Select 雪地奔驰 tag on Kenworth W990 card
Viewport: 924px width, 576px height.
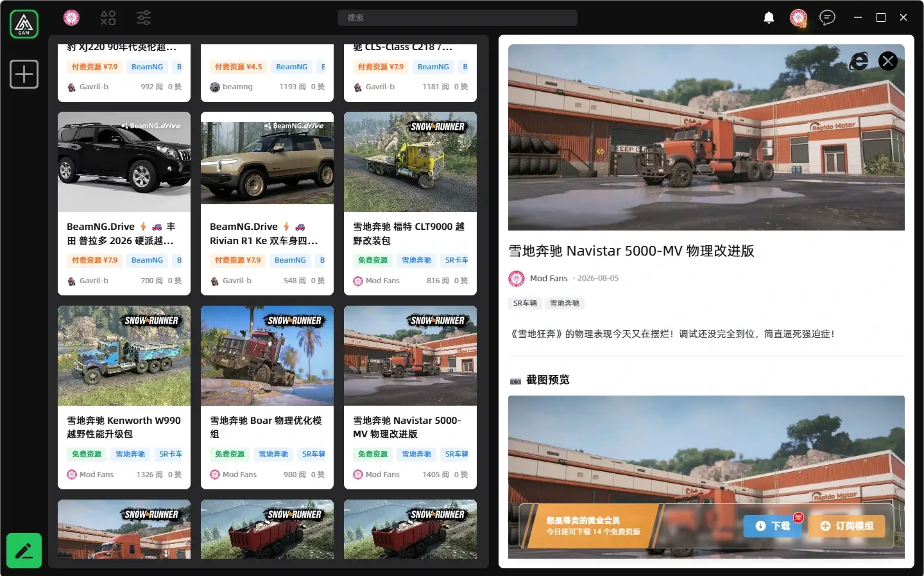tap(130, 454)
